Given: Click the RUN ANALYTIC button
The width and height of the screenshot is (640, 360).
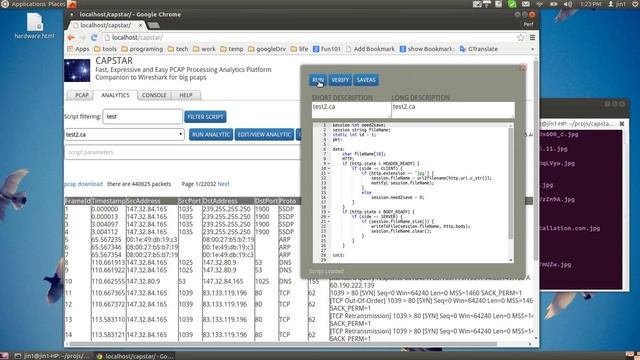Looking at the screenshot, I should [211, 134].
